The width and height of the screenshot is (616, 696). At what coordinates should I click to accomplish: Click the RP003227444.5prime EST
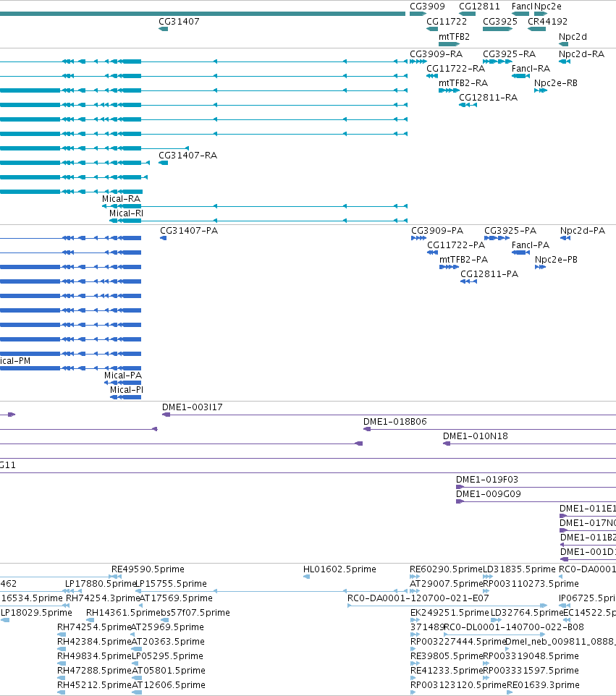413,649
